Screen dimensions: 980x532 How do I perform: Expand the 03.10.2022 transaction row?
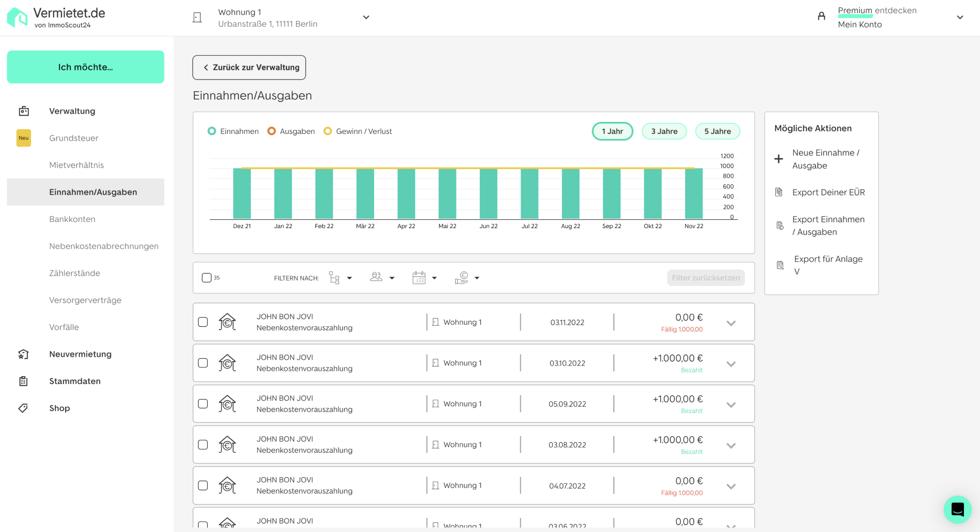point(731,364)
